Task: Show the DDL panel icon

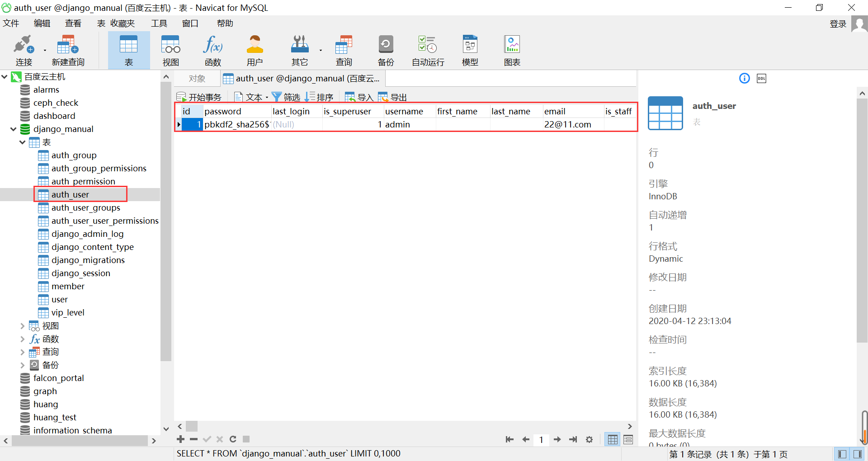Action: click(762, 78)
